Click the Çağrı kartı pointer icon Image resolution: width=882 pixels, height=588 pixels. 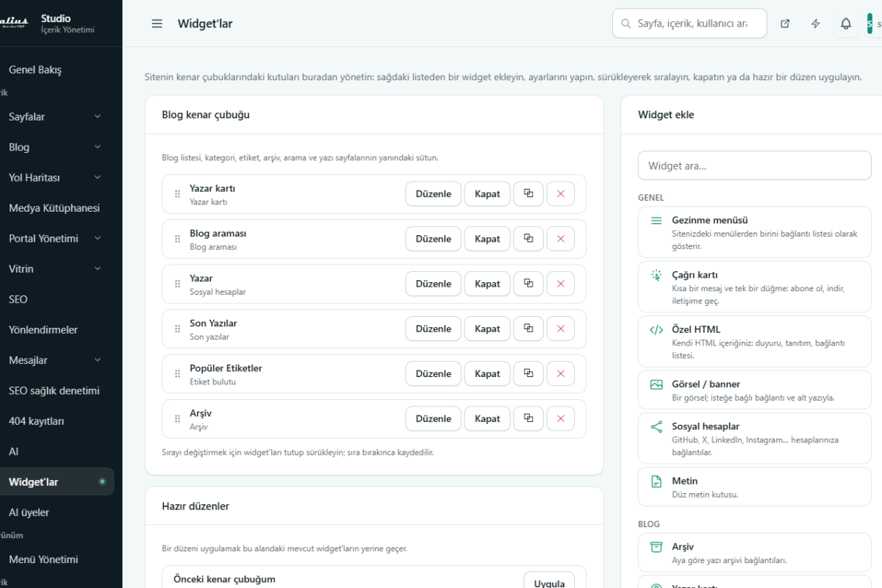(656, 276)
